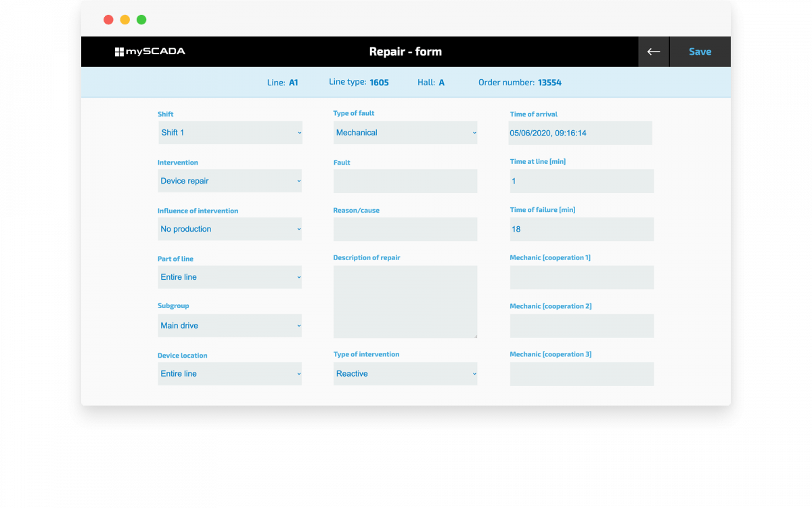The height and width of the screenshot is (508, 812).
Task: Click the back arrow icon in header
Action: point(654,51)
